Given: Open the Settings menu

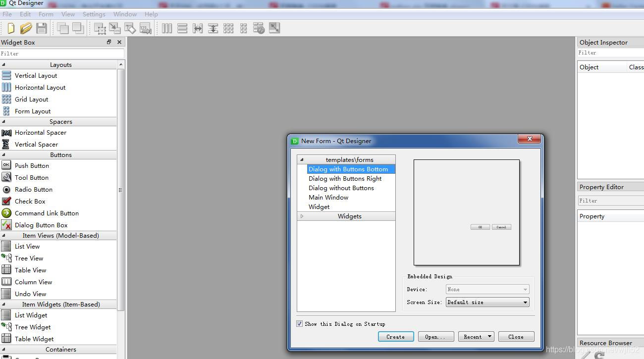Looking at the screenshot, I should coord(94,14).
